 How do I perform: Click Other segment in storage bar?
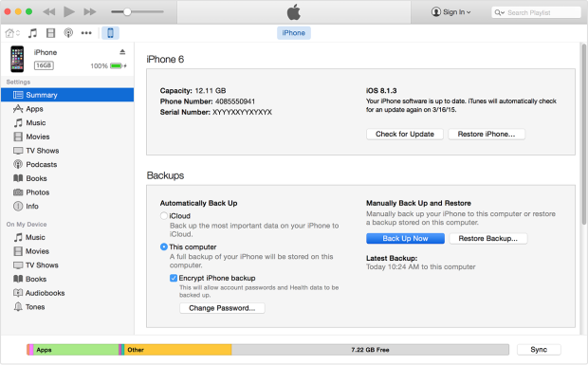tap(177, 350)
